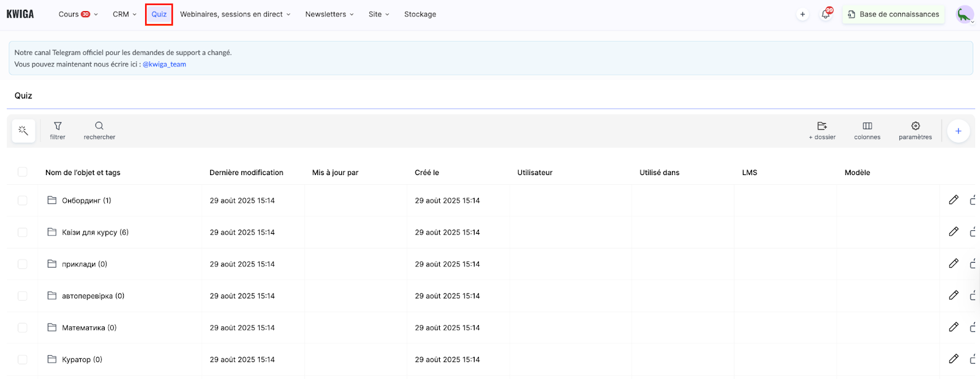Screen dimensions: 980x379
Task: Open paramètres gear settings
Action: [x=915, y=130]
